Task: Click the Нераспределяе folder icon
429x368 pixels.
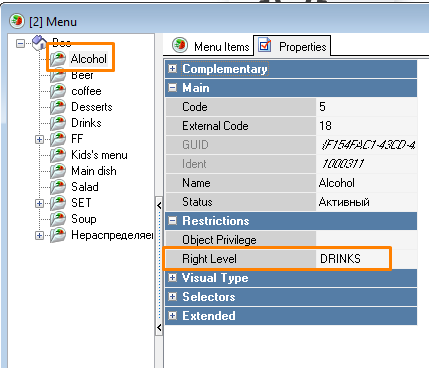Action: pos(58,235)
